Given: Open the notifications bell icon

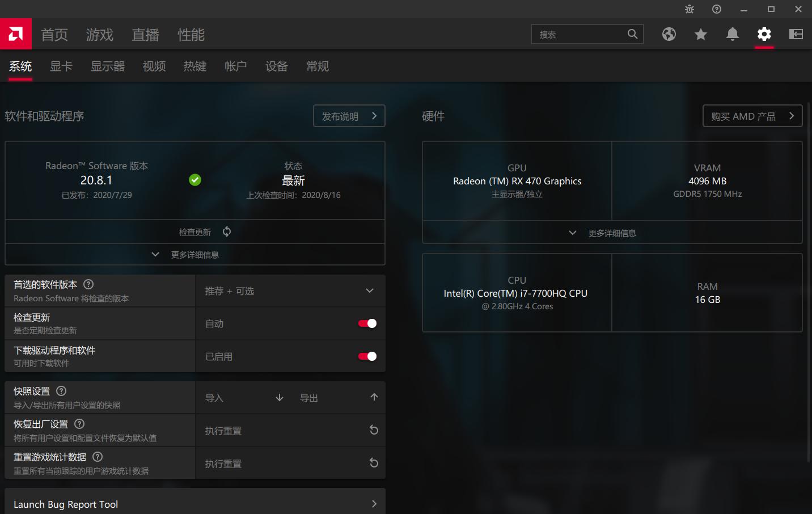Looking at the screenshot, I should tap(732, 34).
